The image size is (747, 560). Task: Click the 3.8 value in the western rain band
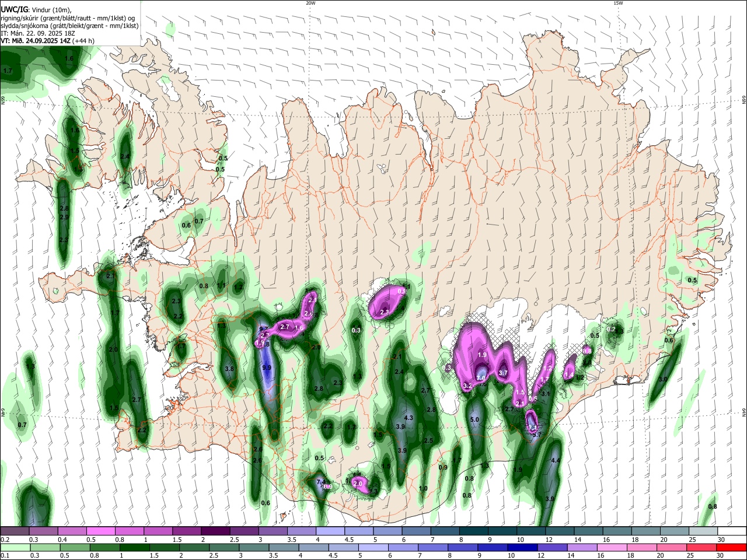pos(229,369)
